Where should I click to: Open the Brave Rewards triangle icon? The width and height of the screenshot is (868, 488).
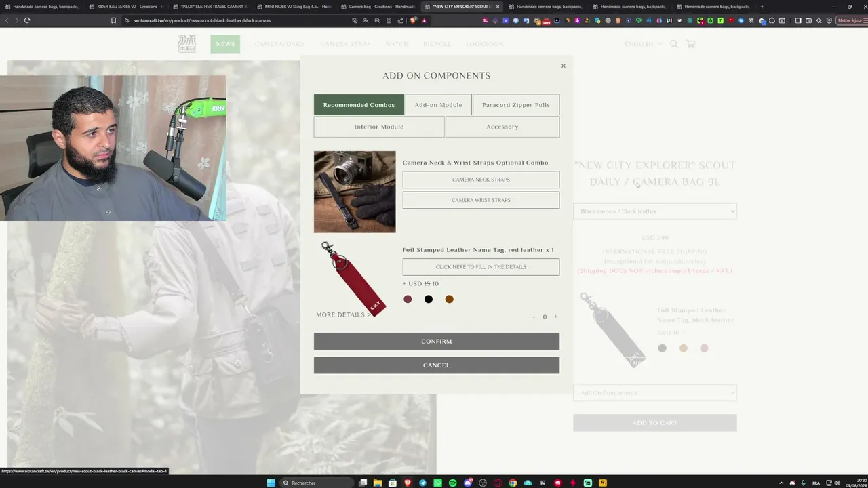425,20
